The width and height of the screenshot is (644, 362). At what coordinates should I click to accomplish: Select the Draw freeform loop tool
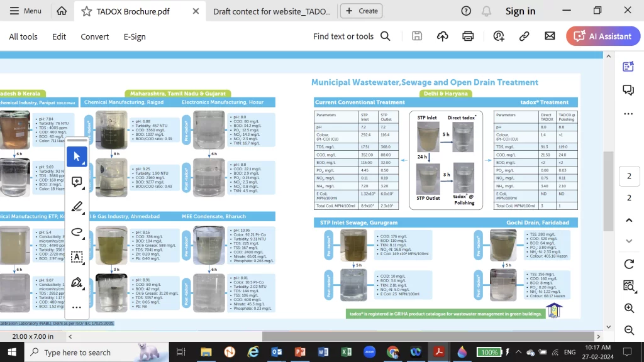(77, 232)
